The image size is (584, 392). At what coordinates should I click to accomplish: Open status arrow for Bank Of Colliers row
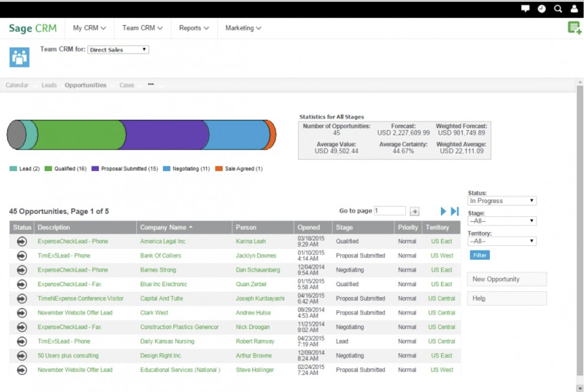(x=22, y=256)
